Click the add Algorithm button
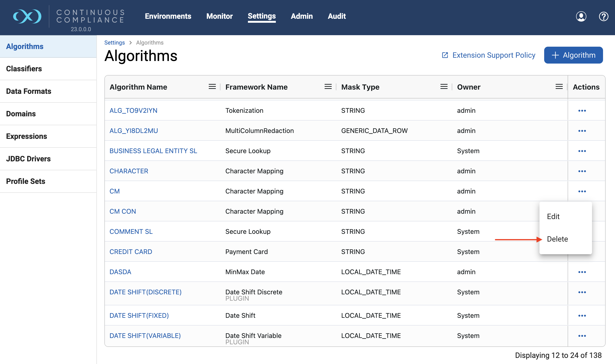 [x=573, y=55]
